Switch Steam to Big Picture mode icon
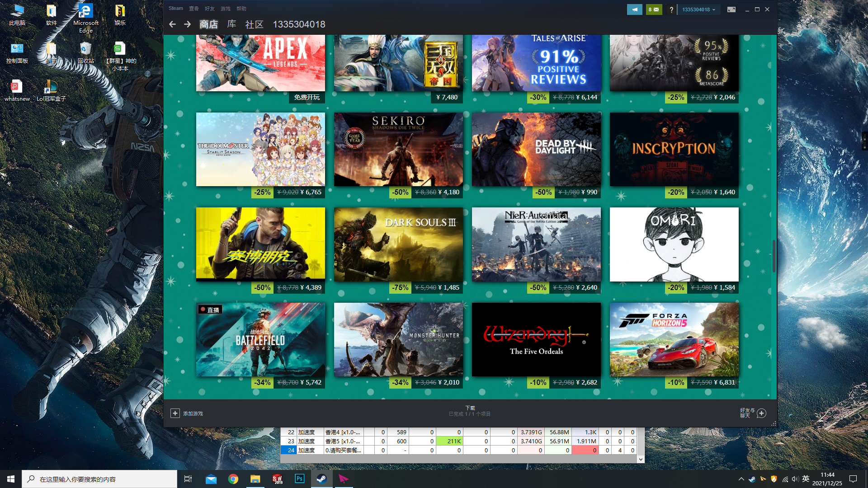The image size is (868, 488). point(731,9)
